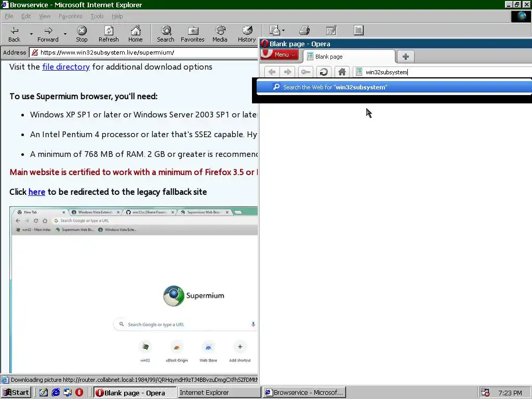532x399 pixels.
Task: Click the Show Desktop quick launch icon
Action: coord(44,393)
